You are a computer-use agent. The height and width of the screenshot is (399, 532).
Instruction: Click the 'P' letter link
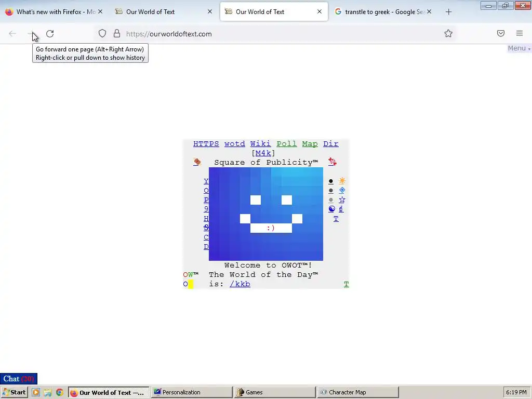206,200
